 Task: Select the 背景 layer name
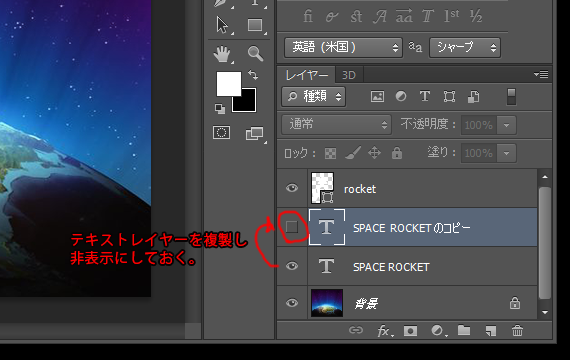pyautogui.click(x=366, y=303)
